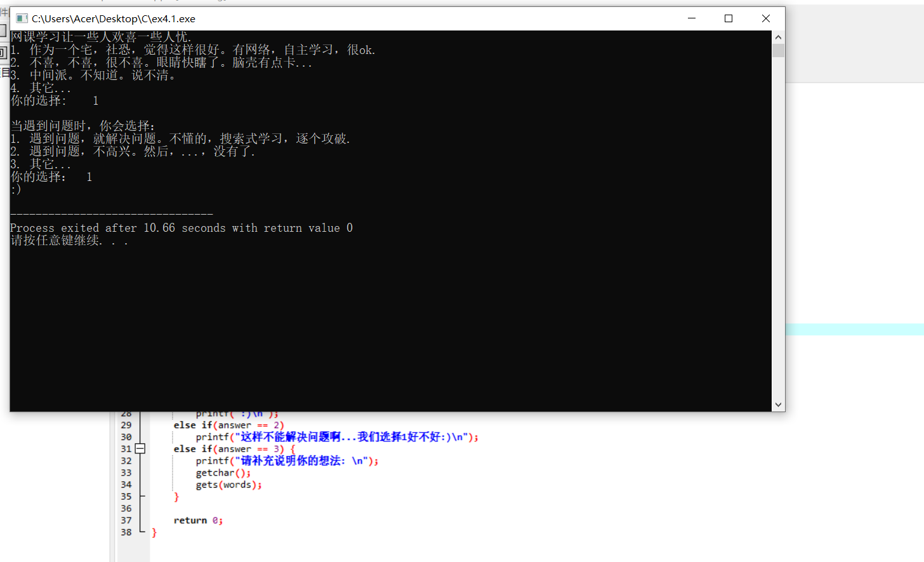Viewport: 924px width, 562px height.
Task: Close the ex4.1.exe console window
Action: (766, 18)
